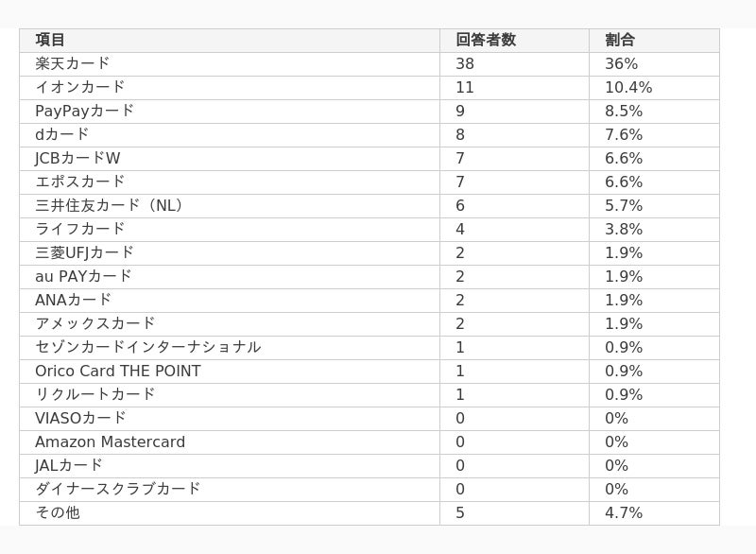Click the dカード cell
The height and width of the screenshot is (554, 756).
click(230, 135)
